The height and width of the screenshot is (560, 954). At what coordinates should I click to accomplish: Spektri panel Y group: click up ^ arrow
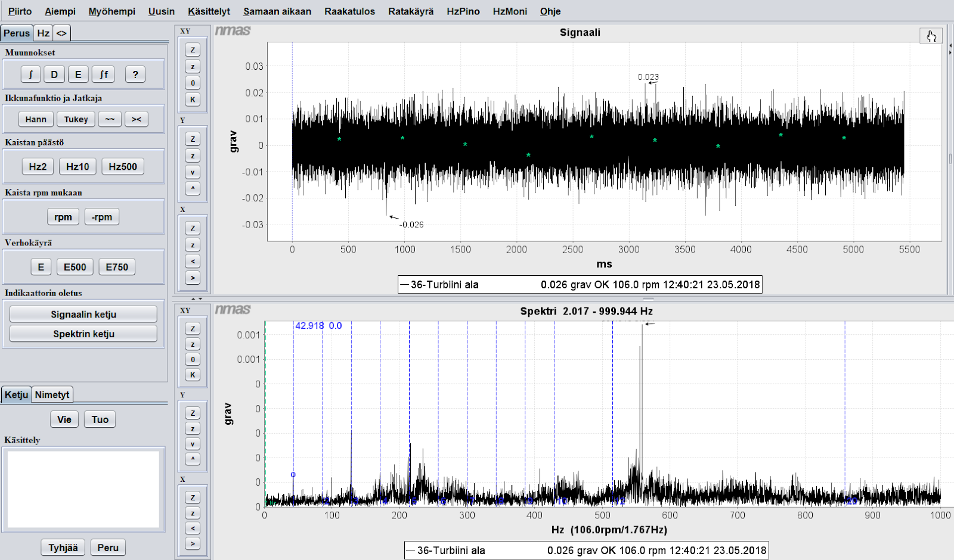193,459
